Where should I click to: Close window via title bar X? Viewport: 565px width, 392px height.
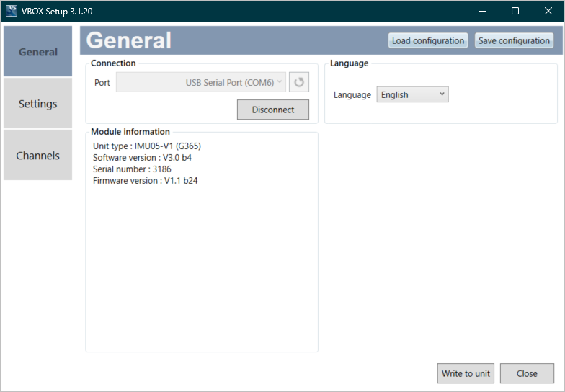[x=548, y=11]
